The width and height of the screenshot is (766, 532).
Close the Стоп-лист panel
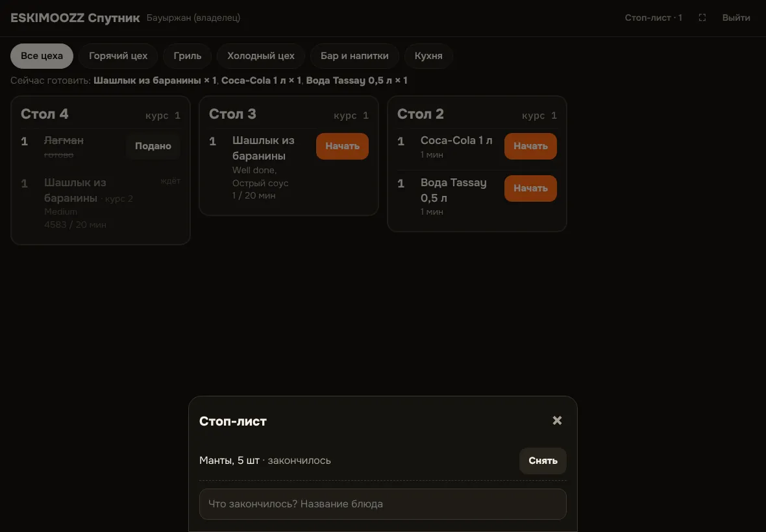tap(557, 420)
